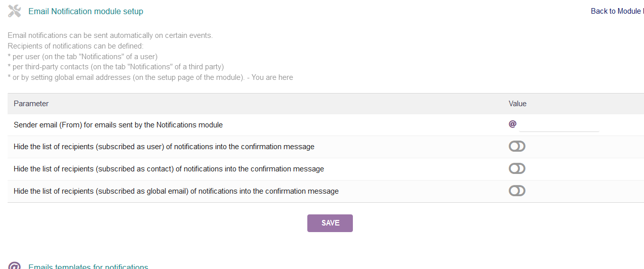Click the Sender email (From) parameter label
This screenshot has width=644, height=269.
pyautogui.click(x=118, y=124)
